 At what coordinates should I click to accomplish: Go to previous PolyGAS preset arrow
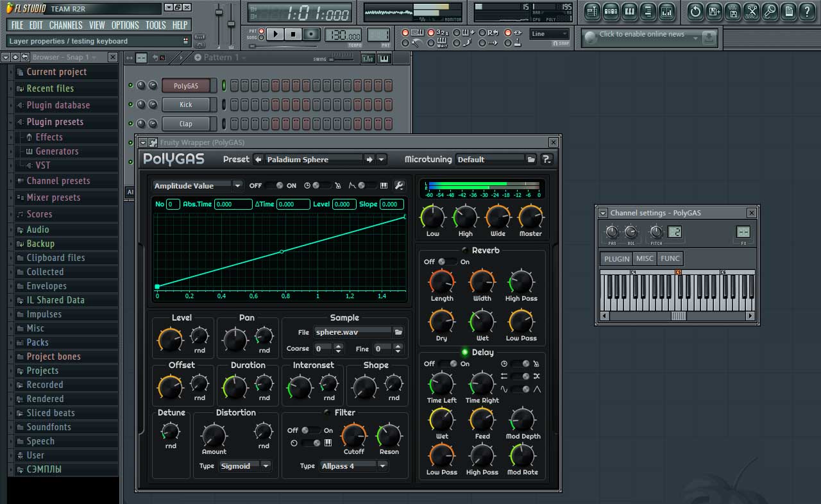click(258, 160)
